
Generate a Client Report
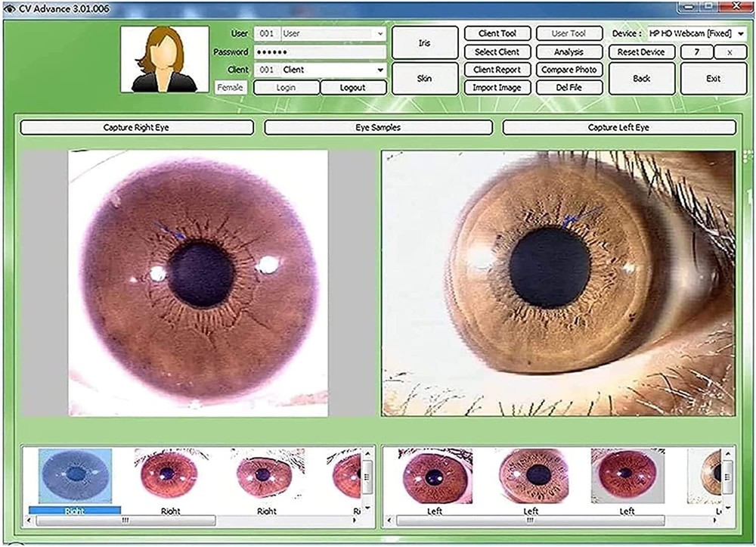tap(497, 69)
